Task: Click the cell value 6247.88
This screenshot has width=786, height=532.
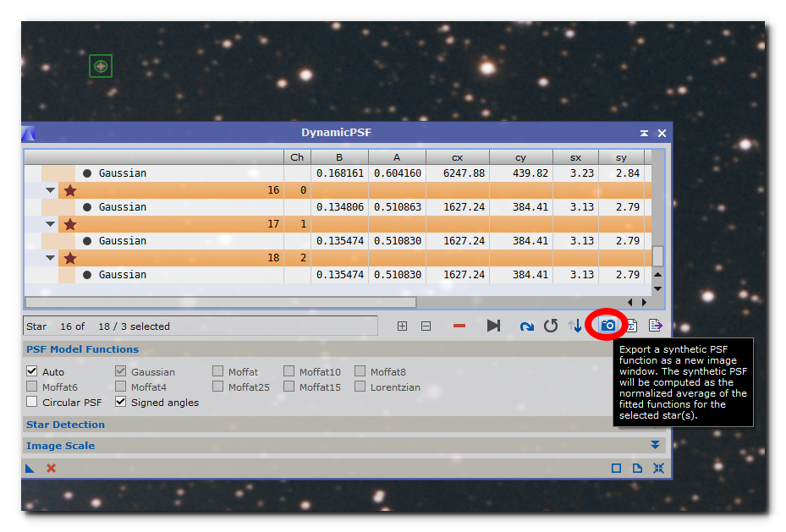Action: point(464,173)
